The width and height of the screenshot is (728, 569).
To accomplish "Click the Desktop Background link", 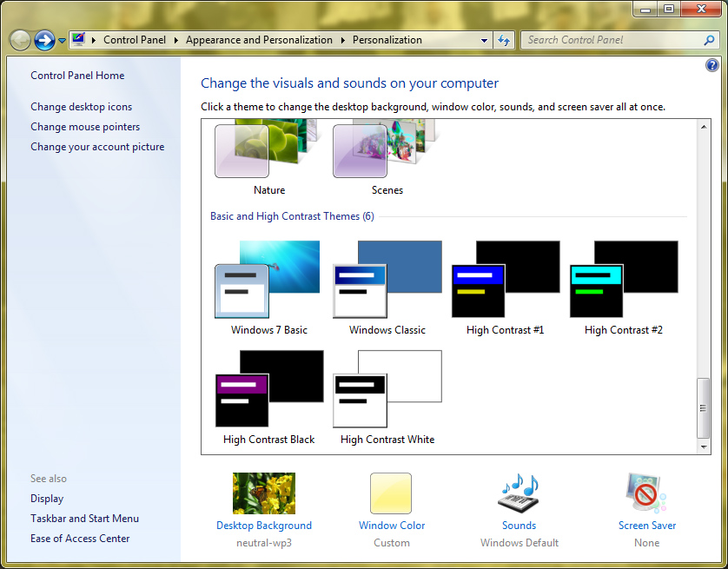I will [264, 526].
